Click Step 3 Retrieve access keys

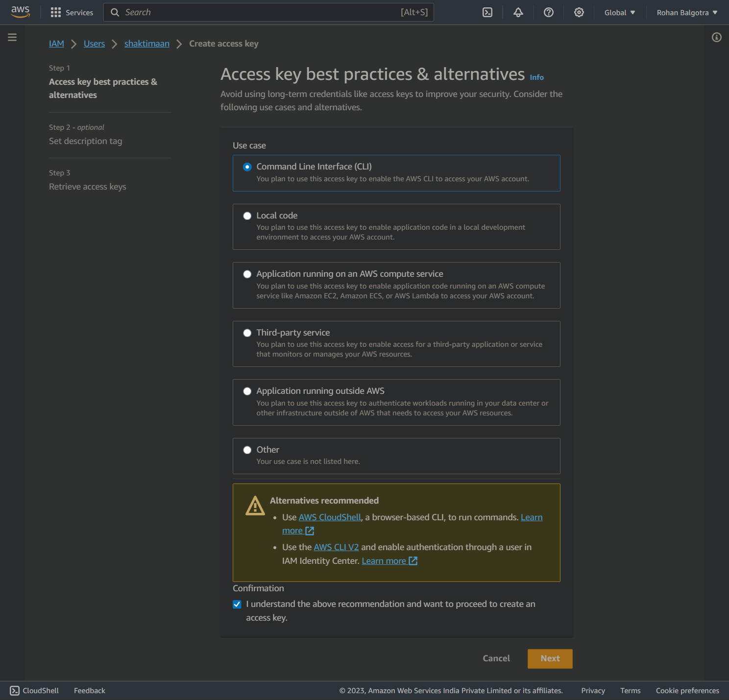(88, 187)
